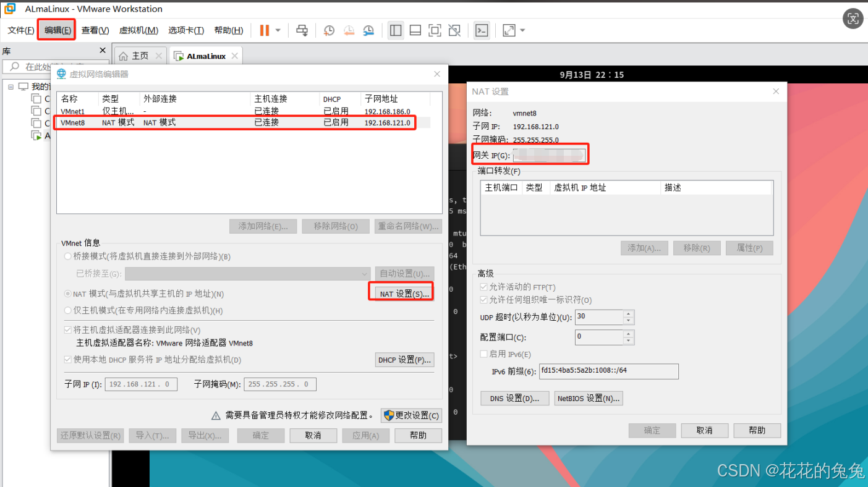Click the UDP 超时 value field
This screenshot has height=487, width=868.
pos(599,318)
